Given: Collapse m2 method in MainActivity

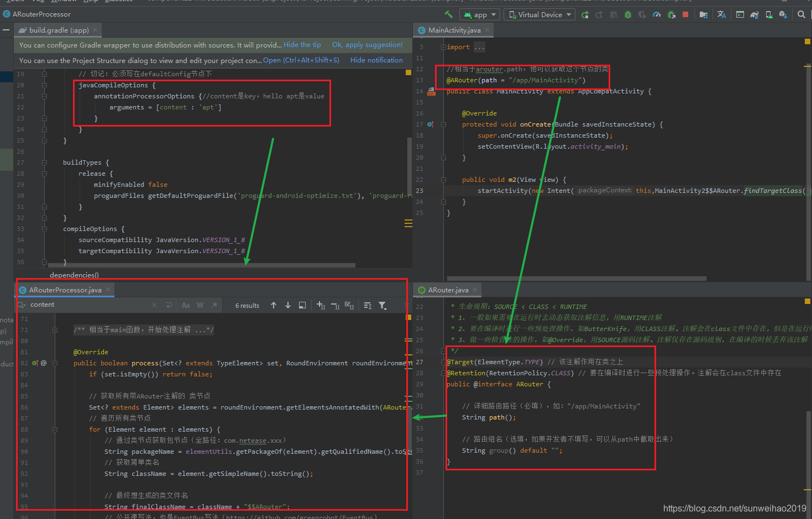Looking at the screenshot, I should click(x=443, y=180).
